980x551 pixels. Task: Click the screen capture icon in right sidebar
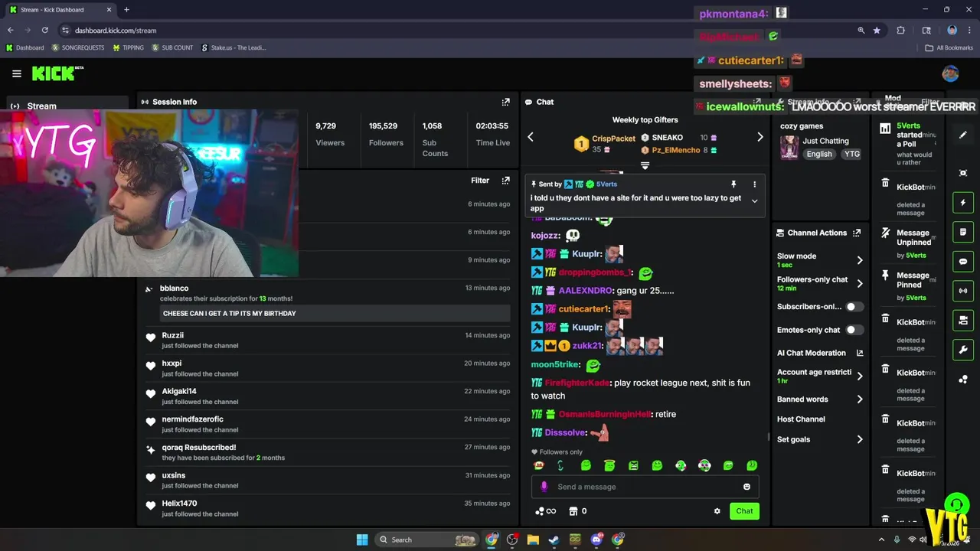963,173
